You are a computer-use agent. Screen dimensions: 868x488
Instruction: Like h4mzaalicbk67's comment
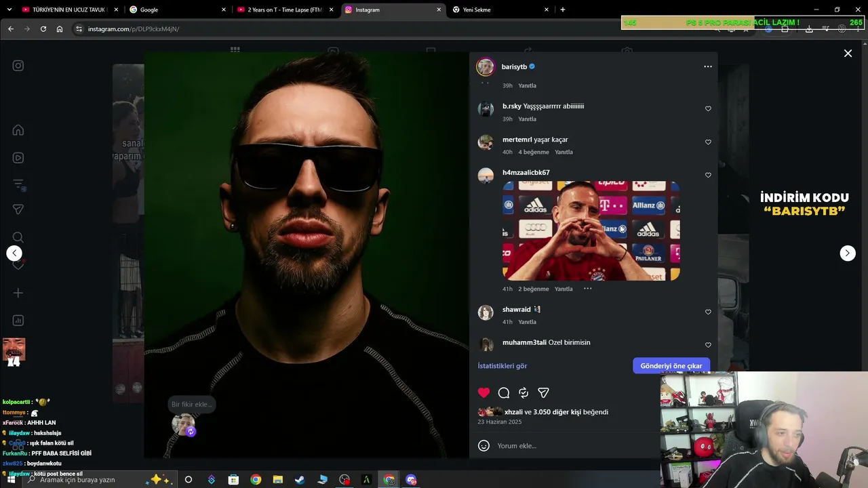click(x=708, y=175)
